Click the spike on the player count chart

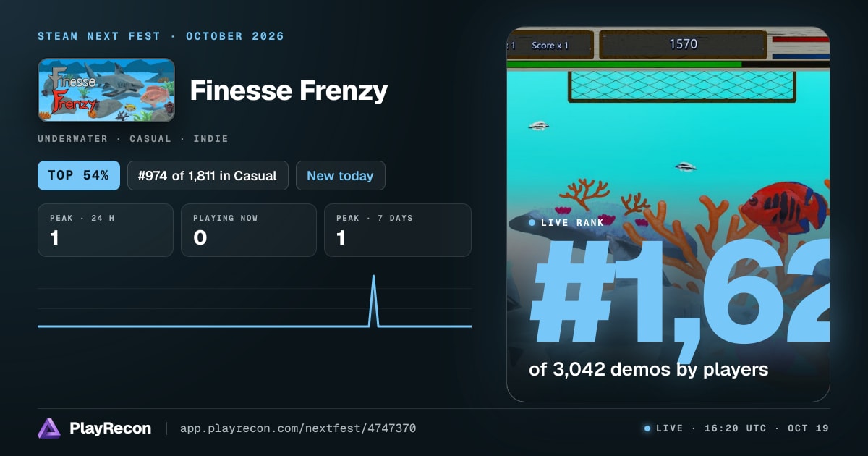point(374,300)
